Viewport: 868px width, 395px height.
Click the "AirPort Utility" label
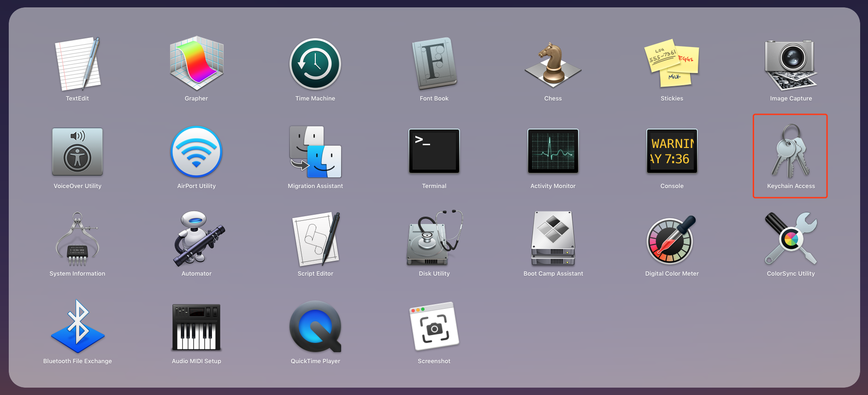196,186
